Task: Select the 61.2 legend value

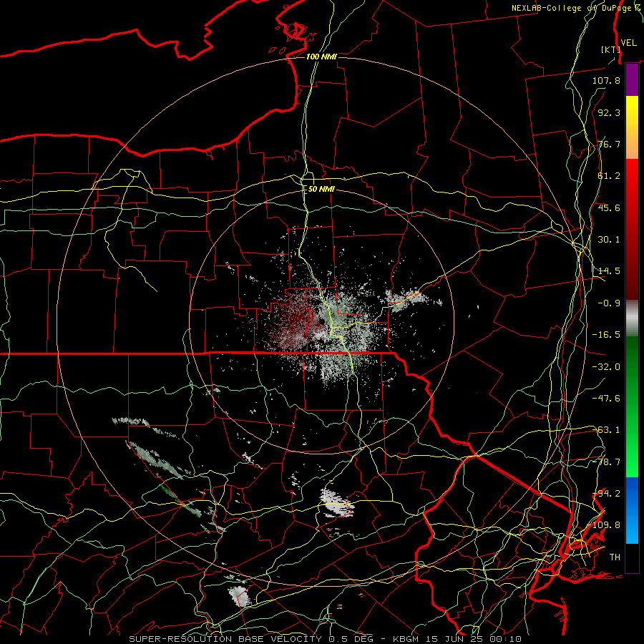Action: [609, 176]
